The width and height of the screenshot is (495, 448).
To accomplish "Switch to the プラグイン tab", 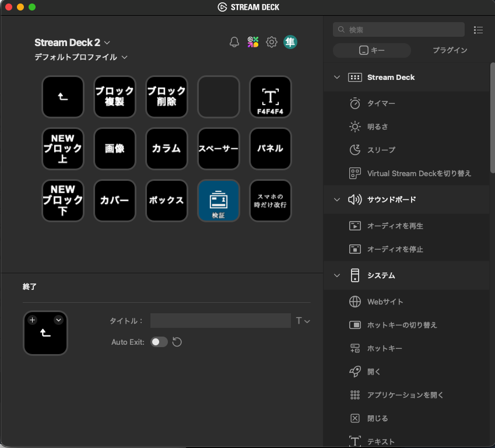I will [x=450, y=50].
